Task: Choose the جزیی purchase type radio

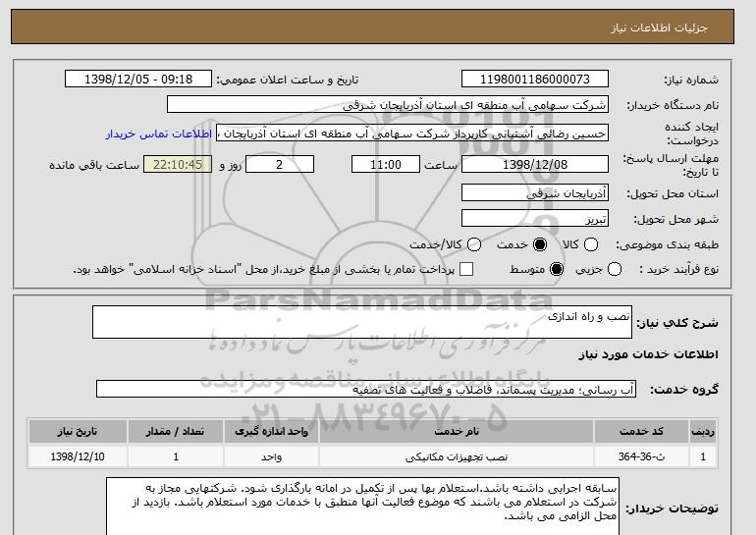Action: tap(615, 269)
